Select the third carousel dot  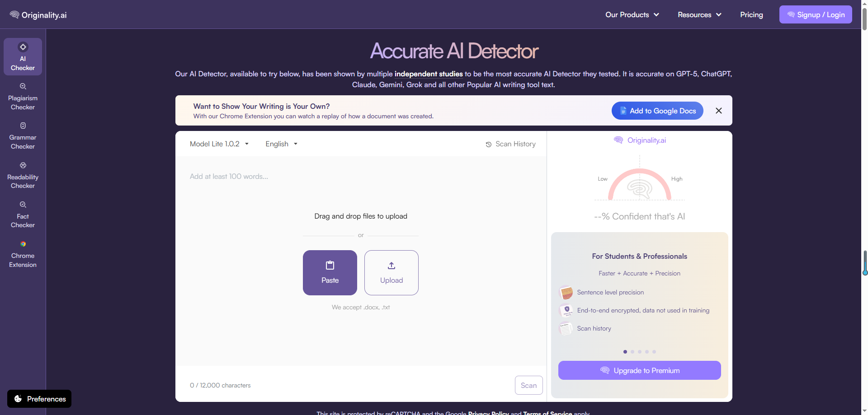click(640, 352)
